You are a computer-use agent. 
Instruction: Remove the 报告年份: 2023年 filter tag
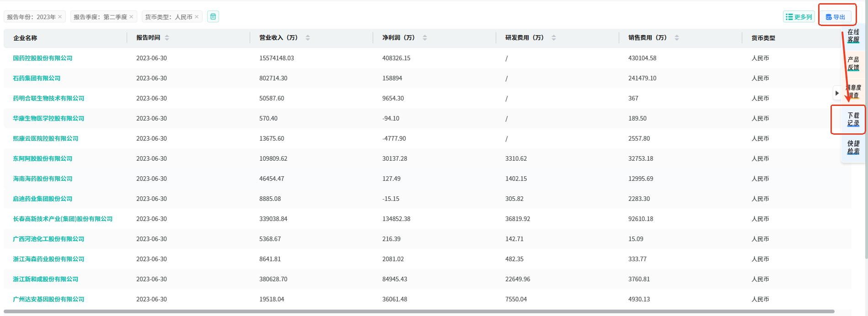pos(60,17)
